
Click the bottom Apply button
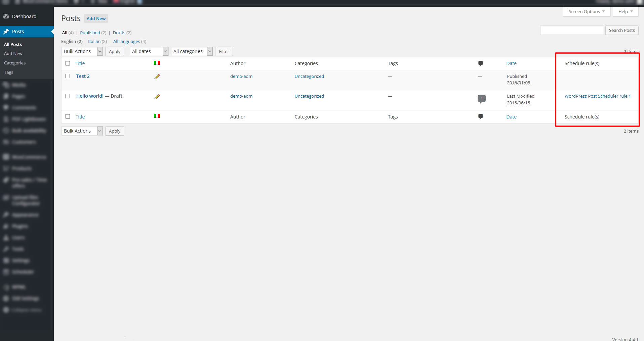pos(115,131)
